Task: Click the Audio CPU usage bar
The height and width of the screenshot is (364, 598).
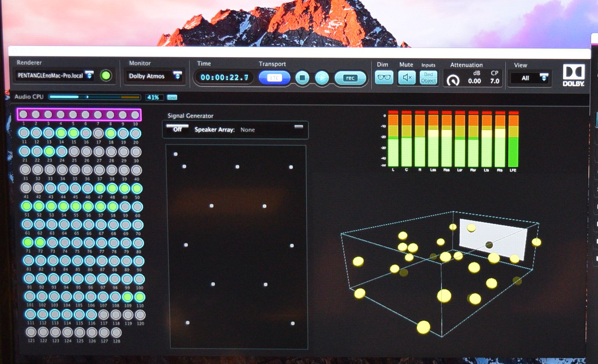Action: click(x=94, y=97)
